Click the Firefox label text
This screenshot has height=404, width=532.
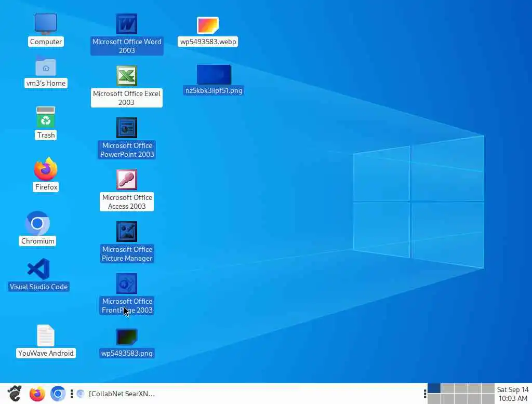tap(46, 187)
